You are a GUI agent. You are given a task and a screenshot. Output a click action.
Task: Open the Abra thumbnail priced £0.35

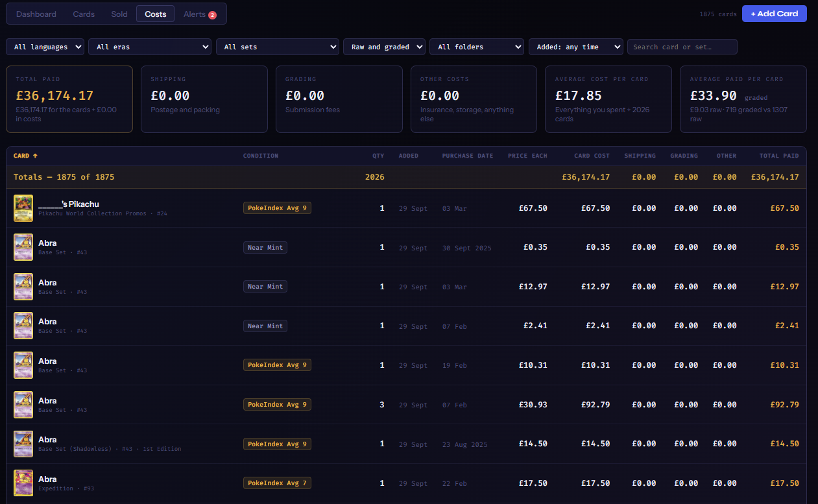pos(23,247)
